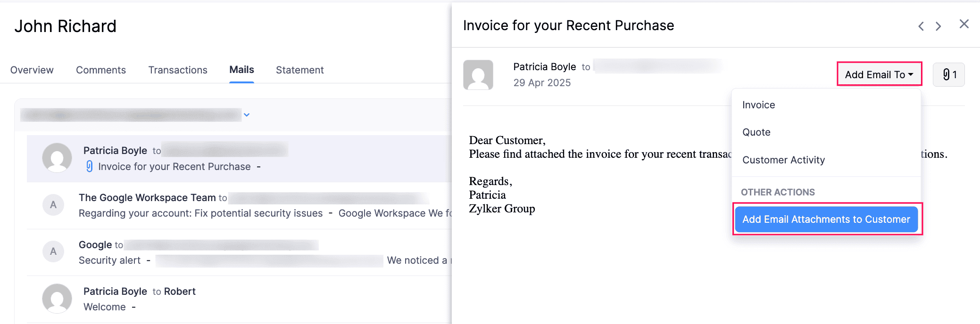Click Add Email Attachments to Customer
The width and height of the screenshot is (980, 324).
[826, 219]
